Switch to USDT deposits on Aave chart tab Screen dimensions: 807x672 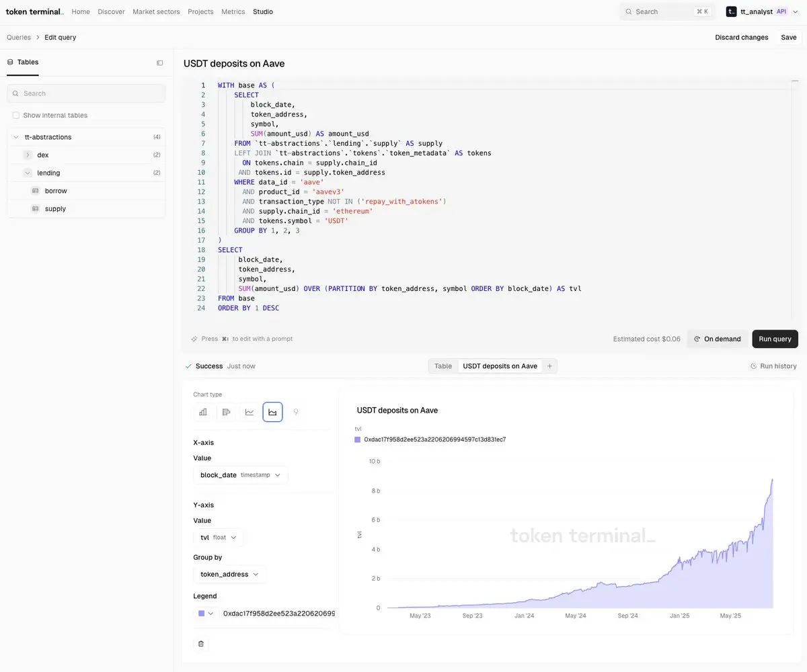click(x=500, y=366)
